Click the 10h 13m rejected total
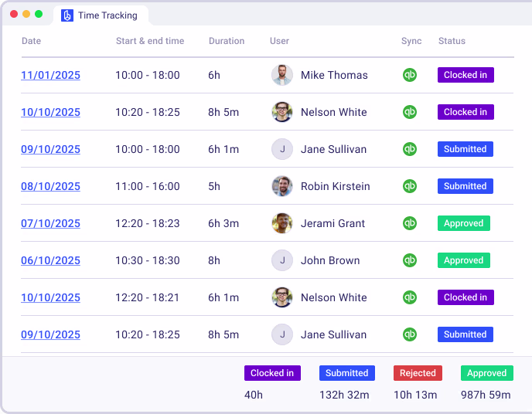The height and width of the screenshot is (414, 532). [415, 395]
